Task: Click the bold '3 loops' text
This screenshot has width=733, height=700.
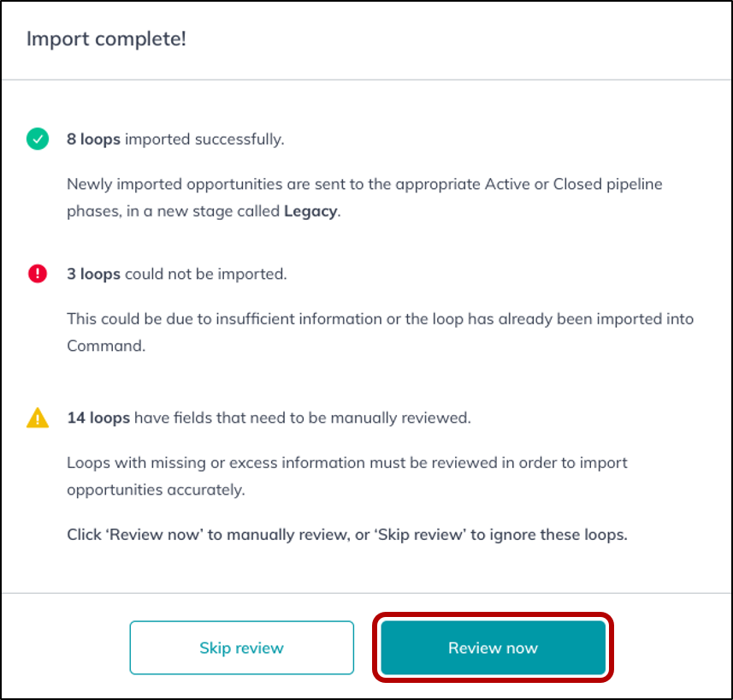Action: [x=92, y=274]
